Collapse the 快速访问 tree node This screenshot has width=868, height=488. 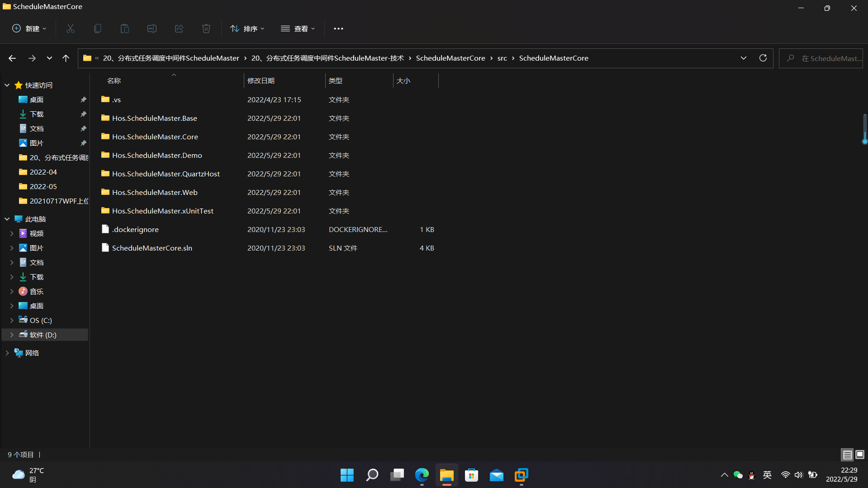click(7, 85)
